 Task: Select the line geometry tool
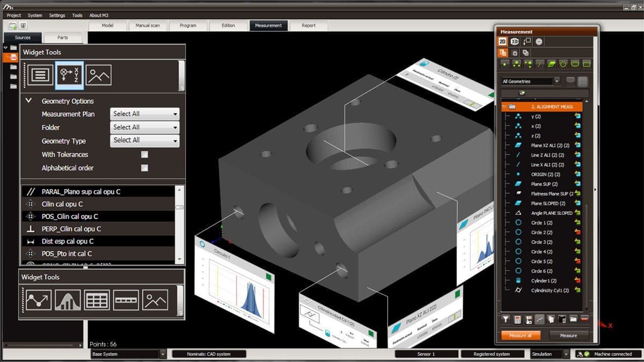click(x=539, y=63)
